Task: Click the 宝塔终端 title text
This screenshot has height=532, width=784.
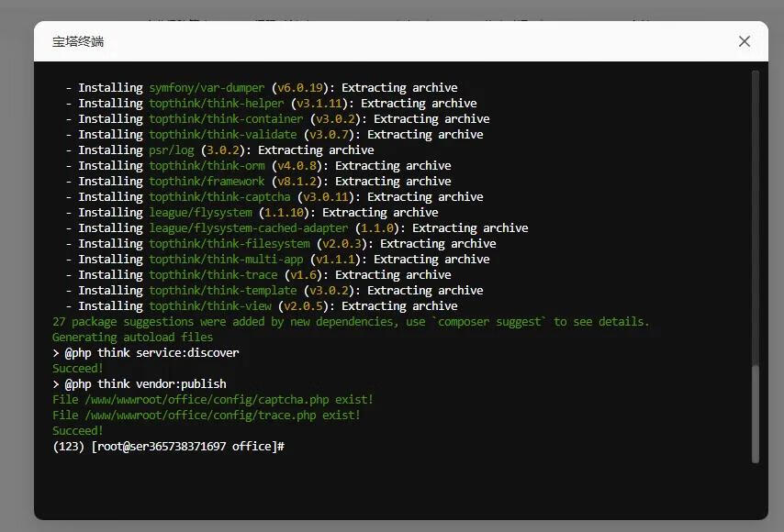Action: [78, 41]
